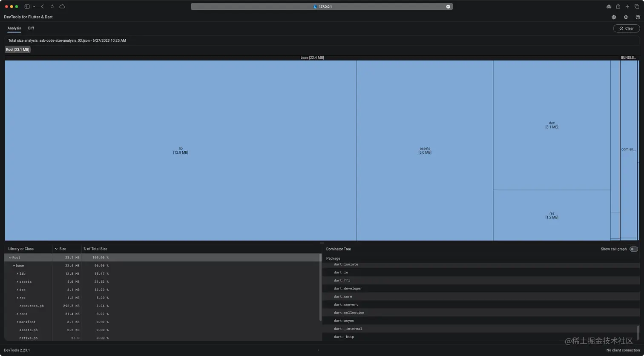The width and height of the screenshot is (644, 356).
Task: Switch to the Diff tab
Action: click(x=31, y=28)
